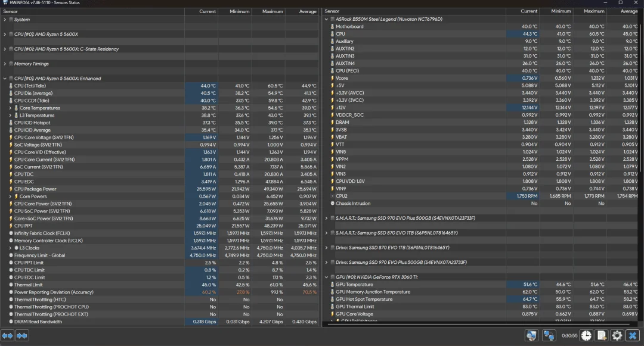
Task: Click the thermometer icon beside GPU Temperature
Action: pyautogui.click(x=333, y=285)
